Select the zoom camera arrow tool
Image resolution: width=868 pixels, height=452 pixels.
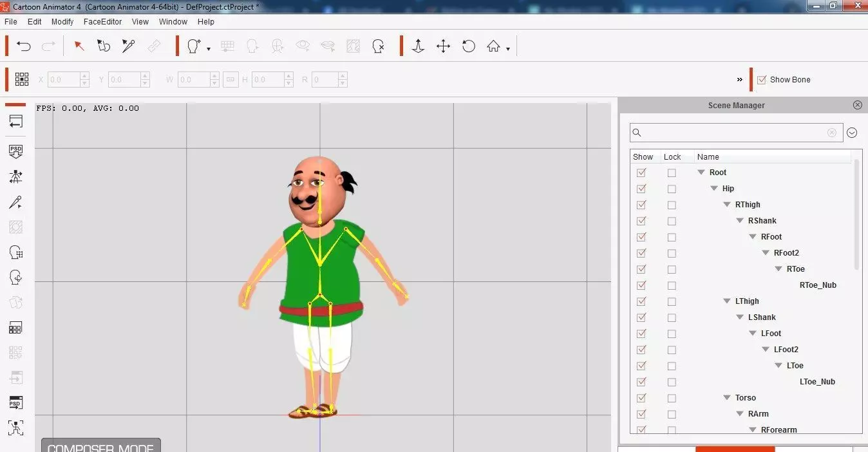point(418,46)
